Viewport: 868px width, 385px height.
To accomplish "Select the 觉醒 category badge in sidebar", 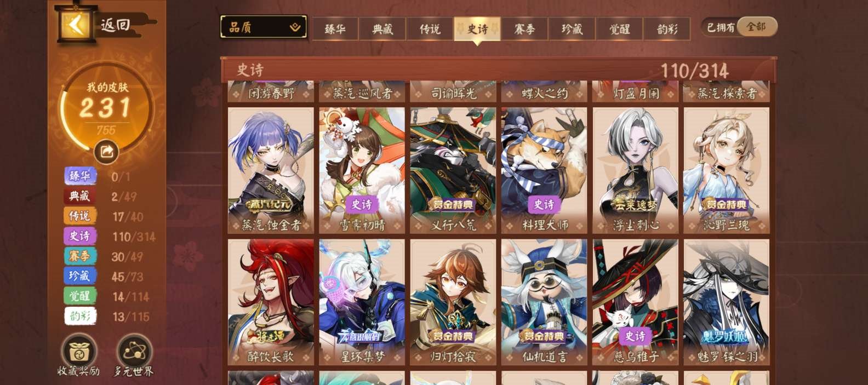I will 80,296.
